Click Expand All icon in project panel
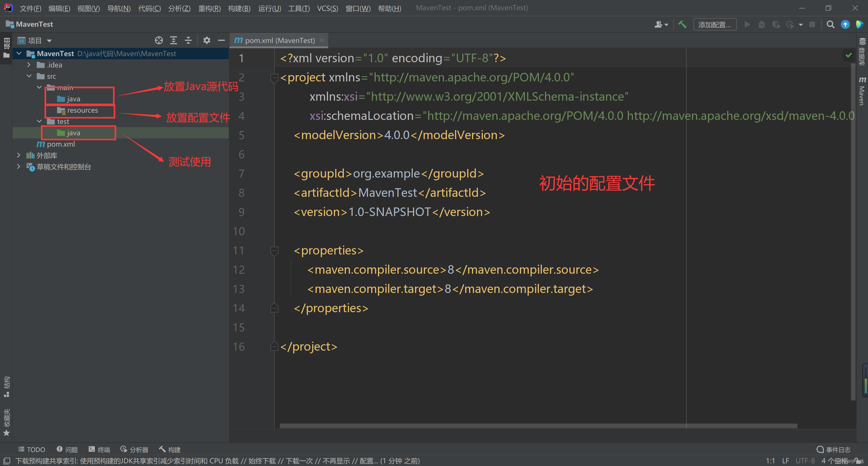 click(x=174, y=40)
